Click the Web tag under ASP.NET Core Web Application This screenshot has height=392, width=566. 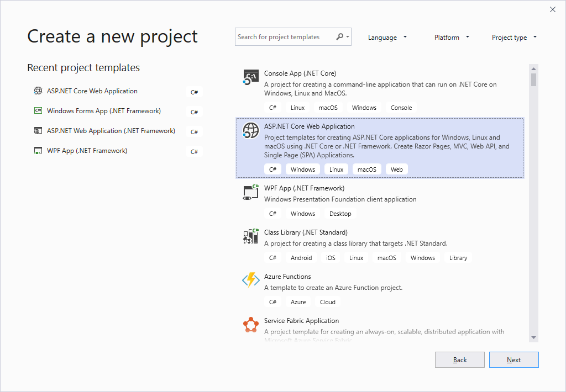(396, 169)
